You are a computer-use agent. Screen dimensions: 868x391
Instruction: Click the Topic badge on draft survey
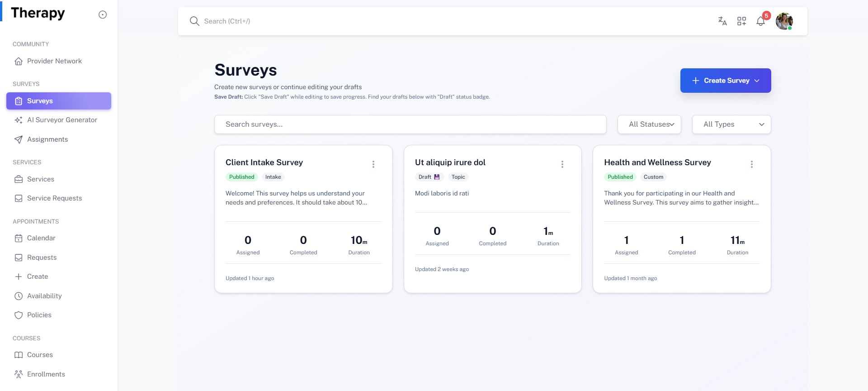coord(458,177)
